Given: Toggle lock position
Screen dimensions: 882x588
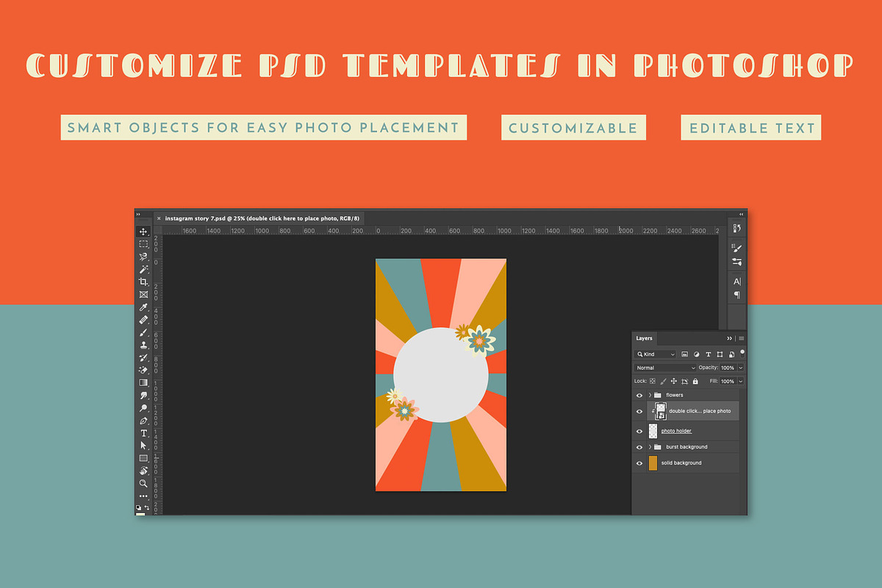Looking at the screenshot, I should point(674,381).
